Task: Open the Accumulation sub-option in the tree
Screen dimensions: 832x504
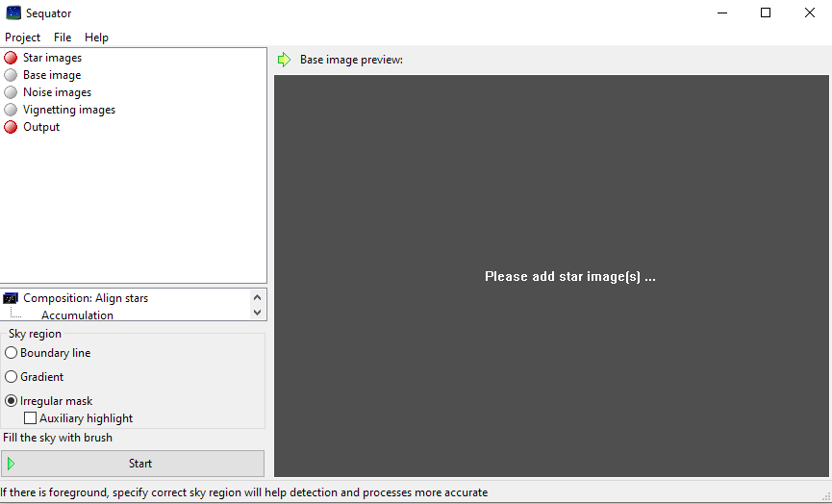Action: click(x=77, y=315)
